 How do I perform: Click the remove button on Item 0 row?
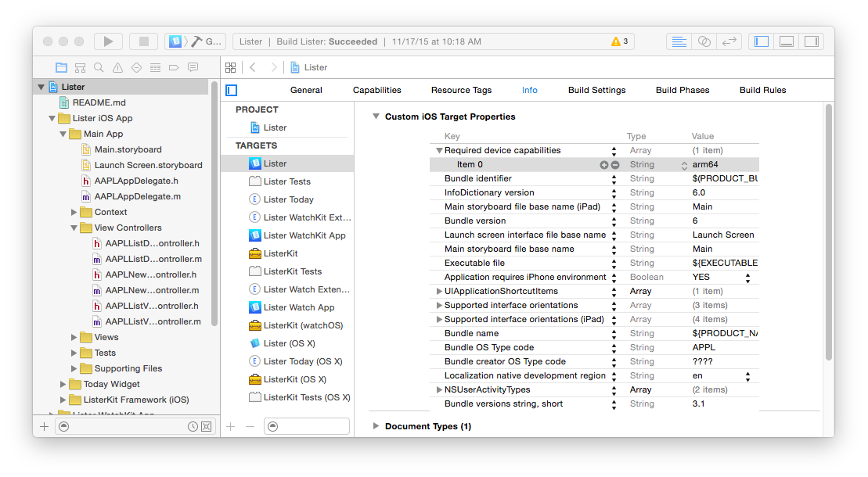[615, 165]
